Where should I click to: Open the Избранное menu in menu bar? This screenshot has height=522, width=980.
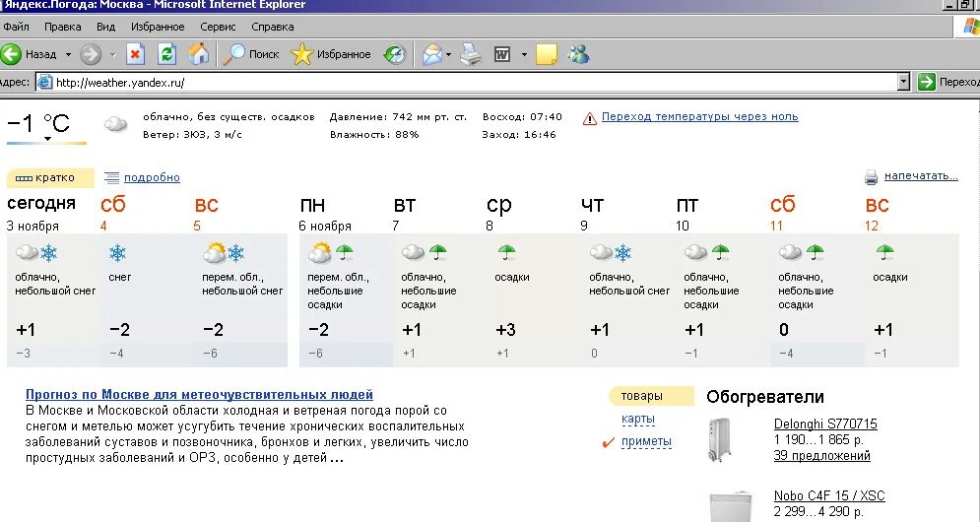pyautogui.click(x=158, y=27)
